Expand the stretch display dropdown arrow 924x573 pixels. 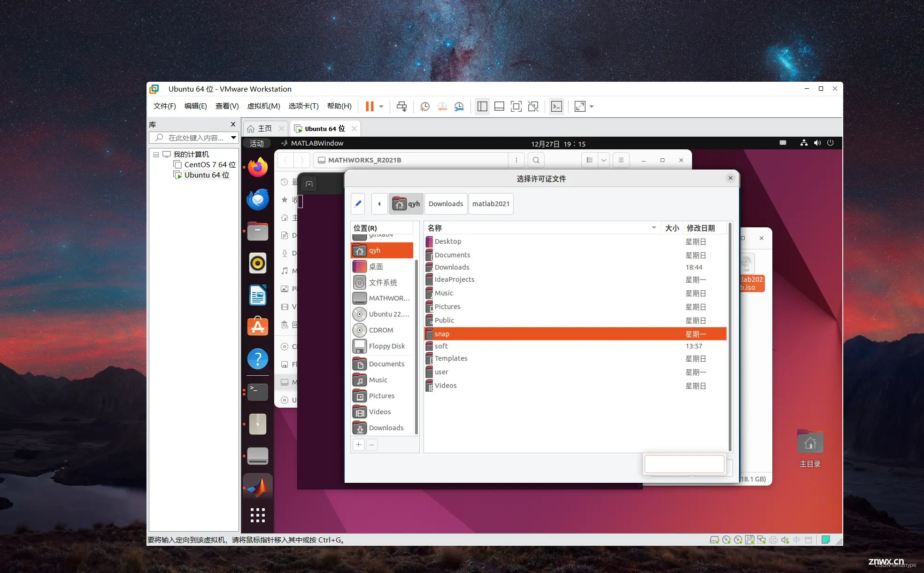click(x=592, y=107)
